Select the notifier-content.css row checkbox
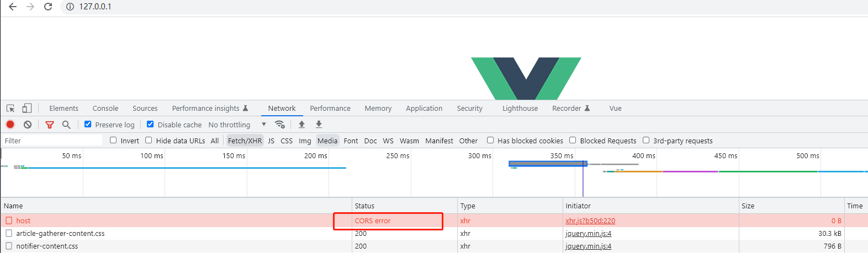The height and width of the screenshot is (253, 868). pyautogui.click(x=9, y=246)
